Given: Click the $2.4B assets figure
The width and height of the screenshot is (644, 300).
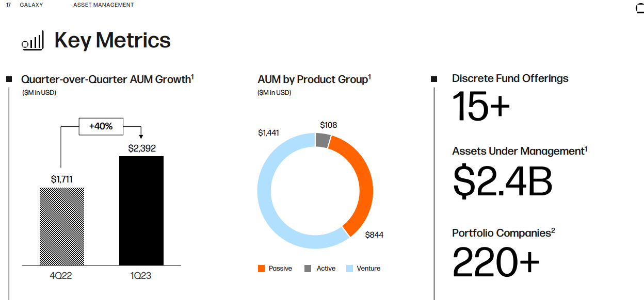Looking at the screenshot, I should pos(503,181).
